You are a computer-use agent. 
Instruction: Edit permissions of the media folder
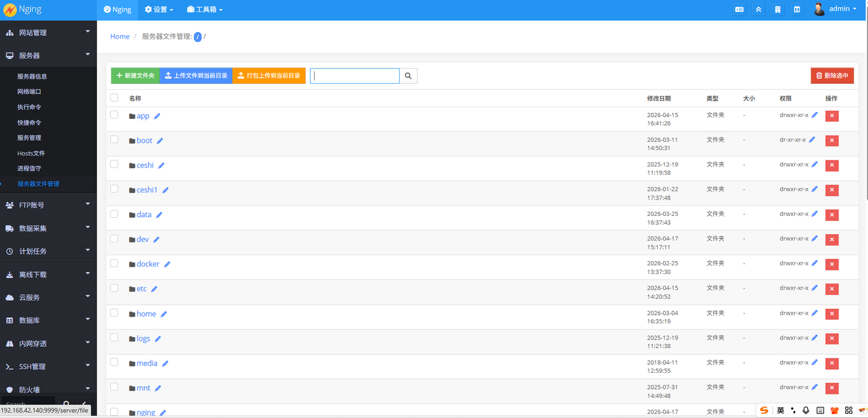(x=814, y=362)
